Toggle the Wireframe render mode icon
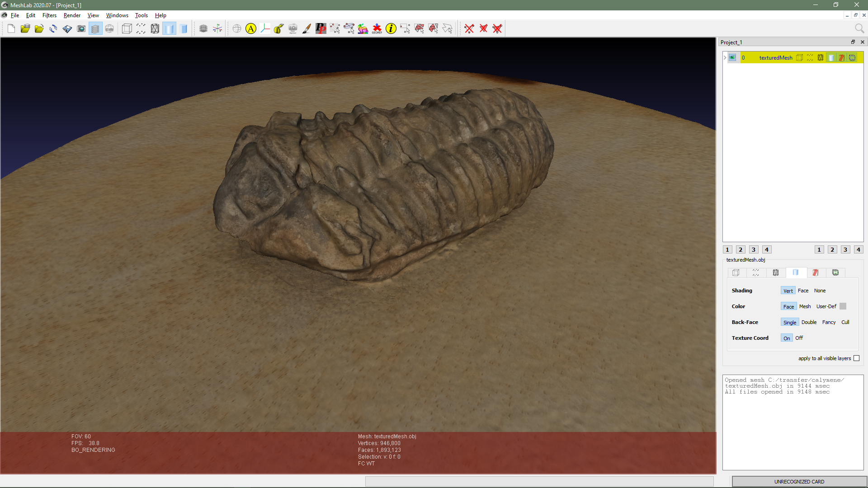This screenshot has height=488, width=868. coord(155,29)
